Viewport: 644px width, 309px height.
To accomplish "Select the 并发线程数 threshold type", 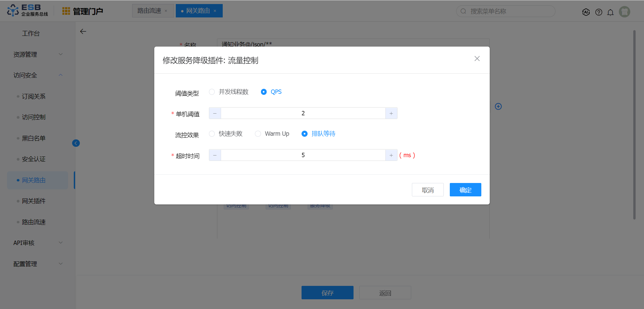I will [212, 92].
